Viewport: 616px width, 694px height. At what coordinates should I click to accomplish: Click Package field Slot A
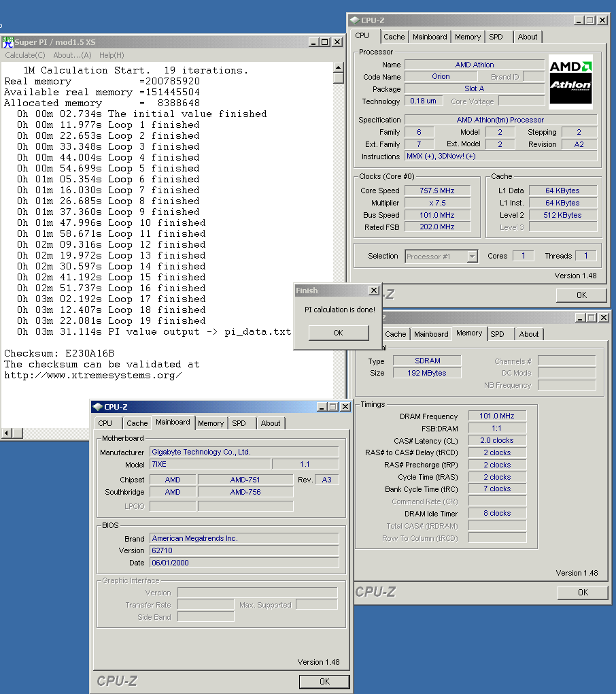[x=475, y=88]
